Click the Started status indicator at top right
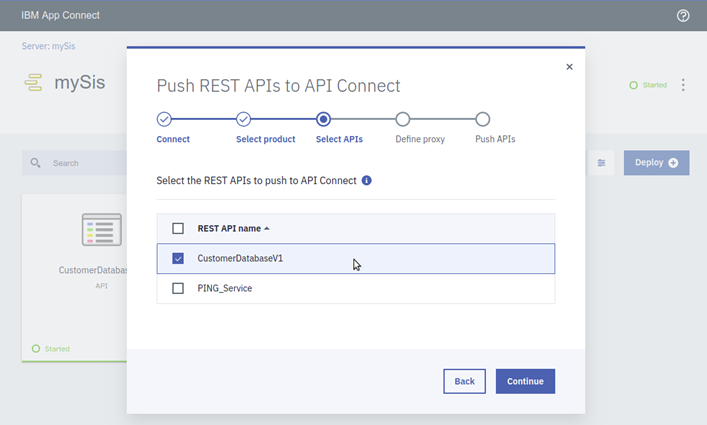 click(648, 85)
